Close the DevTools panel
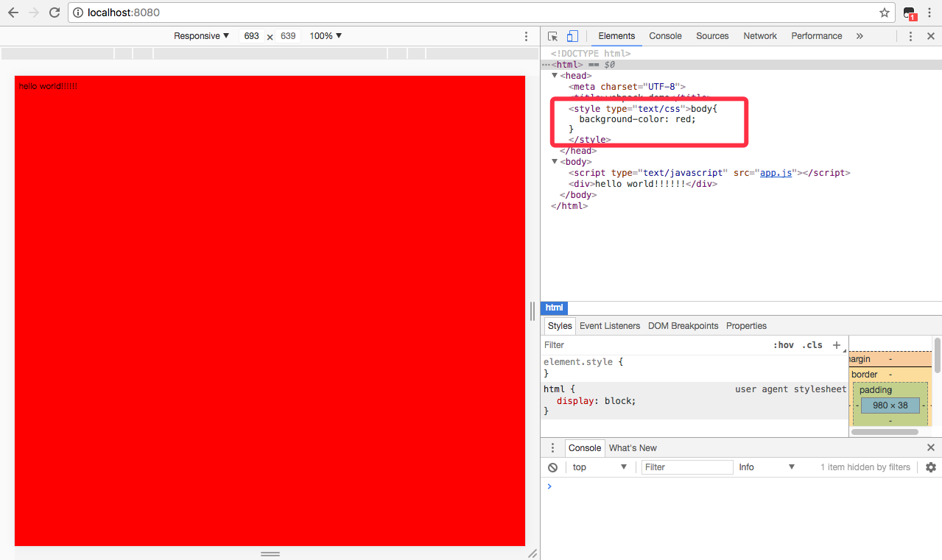Viewport: 942px width, 560px height. pos(930,36)
